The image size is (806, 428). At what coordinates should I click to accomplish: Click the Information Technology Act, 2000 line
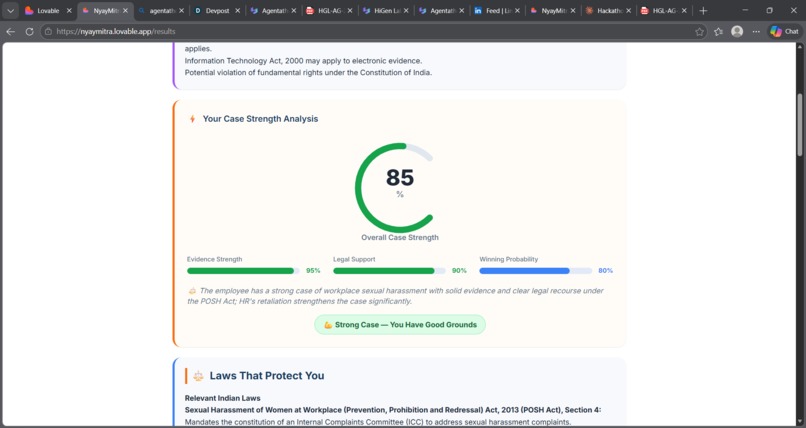pyautogui.click(x=303, y=61)
